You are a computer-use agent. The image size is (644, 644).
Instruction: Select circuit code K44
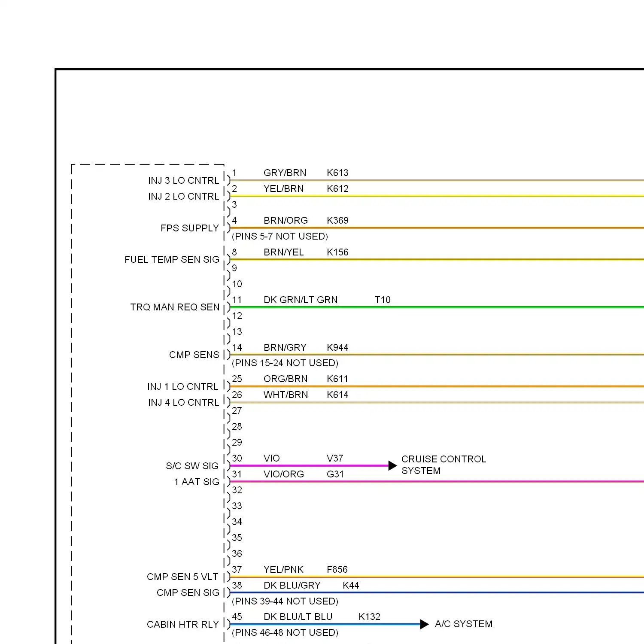coord(351,585)
